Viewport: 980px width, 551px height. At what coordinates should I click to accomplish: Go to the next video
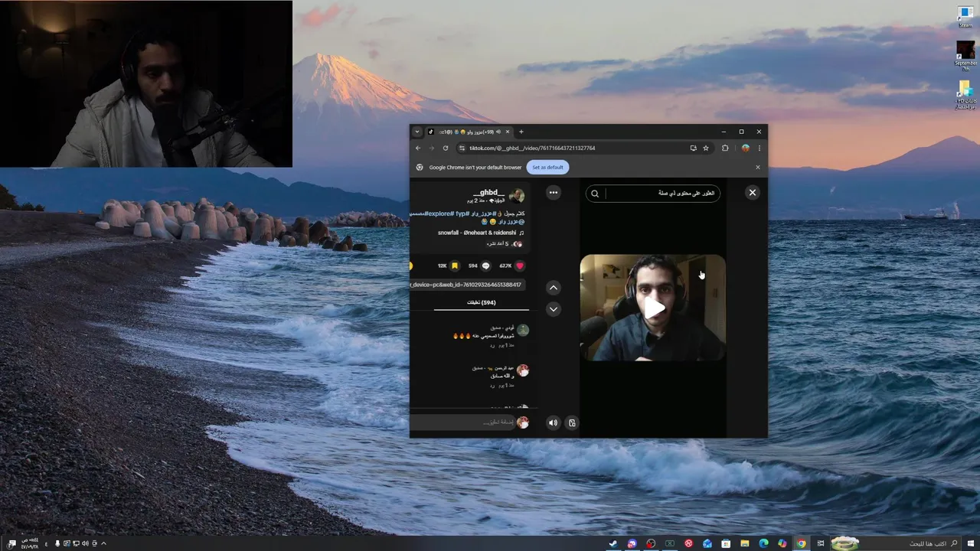[554, 309]
